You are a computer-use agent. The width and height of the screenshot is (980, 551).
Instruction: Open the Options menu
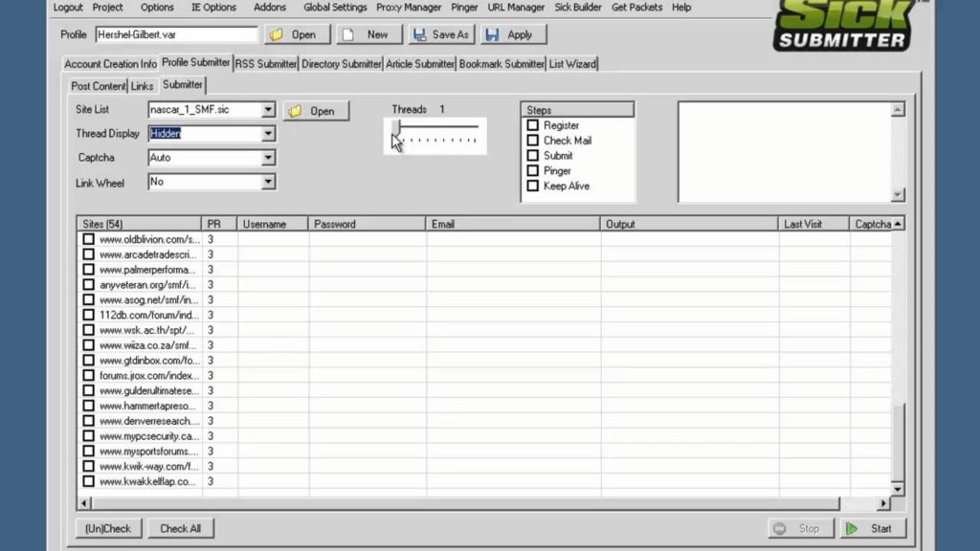click(x=157, y=8)
